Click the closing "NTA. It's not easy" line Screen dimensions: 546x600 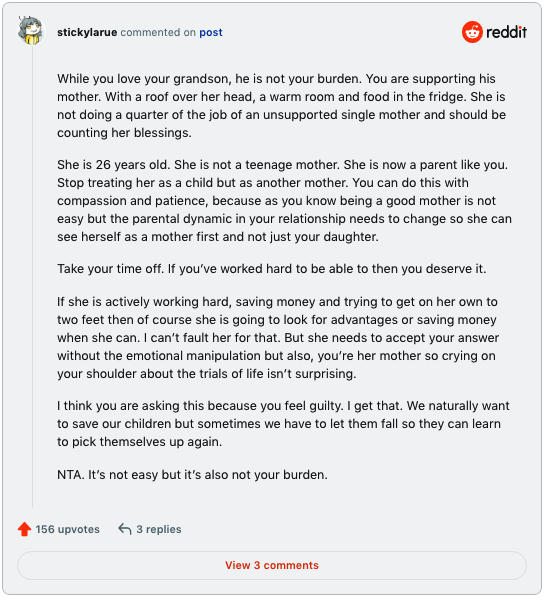point(193,477)
